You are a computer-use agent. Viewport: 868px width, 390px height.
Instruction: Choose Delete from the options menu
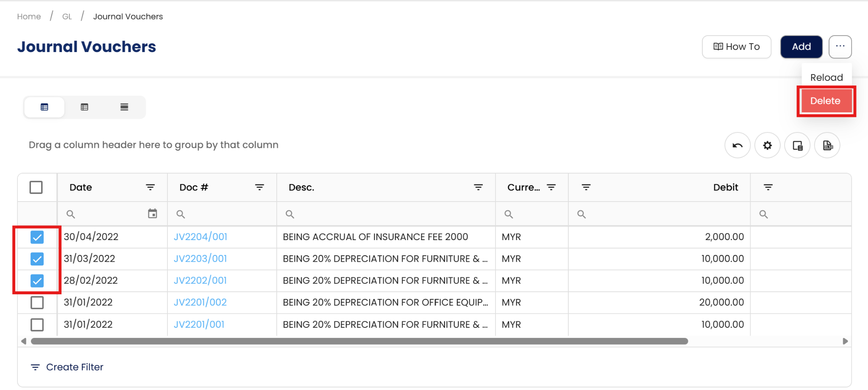(x=825, y=101)
